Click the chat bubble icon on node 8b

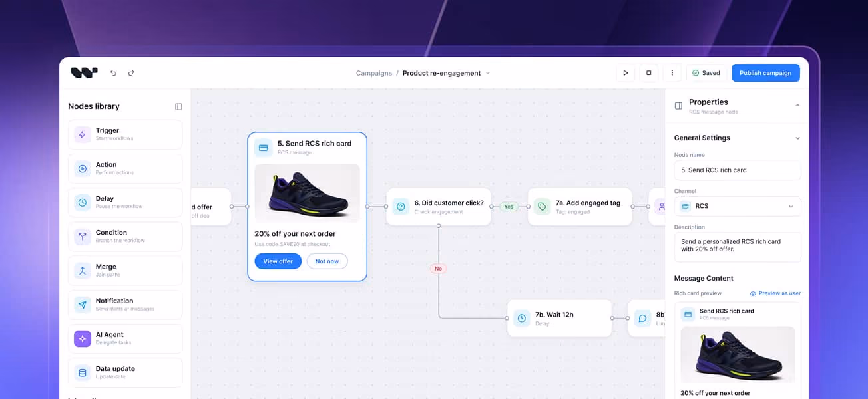642,318
